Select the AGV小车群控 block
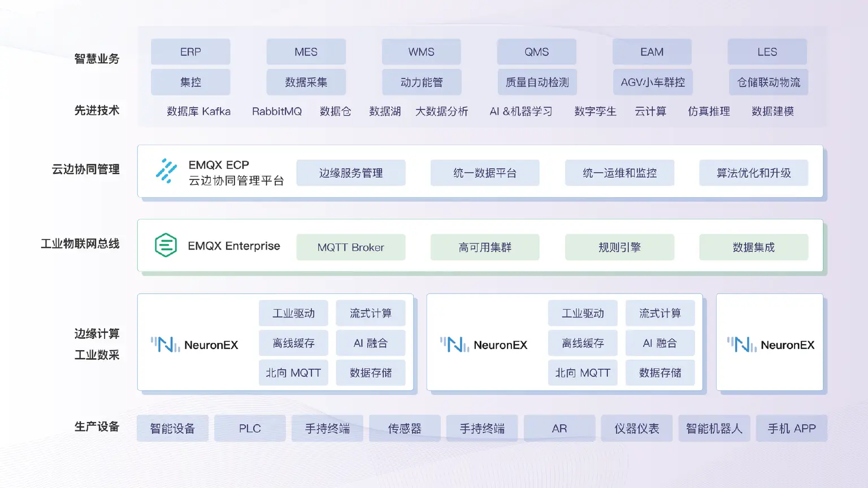Viewport: 868px width, 488px height. pyautogui.click(x=653, y=82)
